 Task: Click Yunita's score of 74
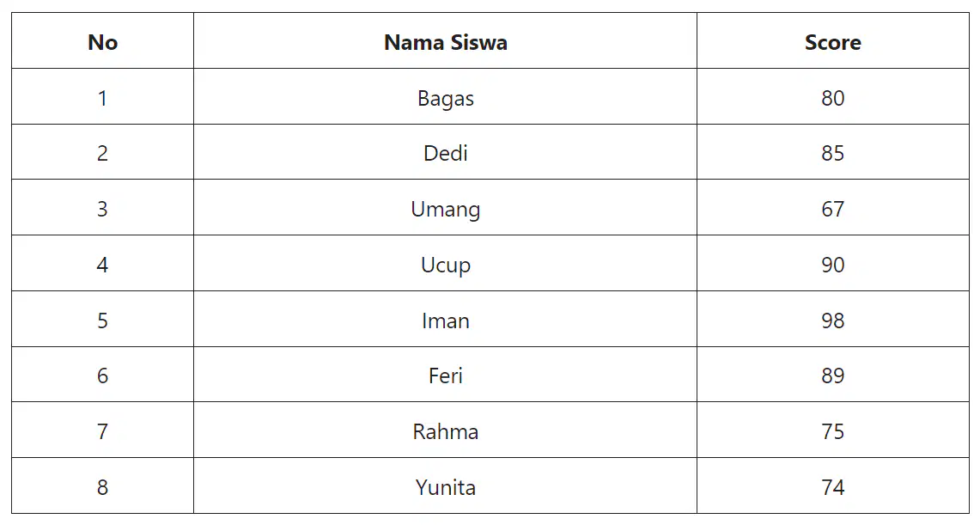click(x=832, y=485)
